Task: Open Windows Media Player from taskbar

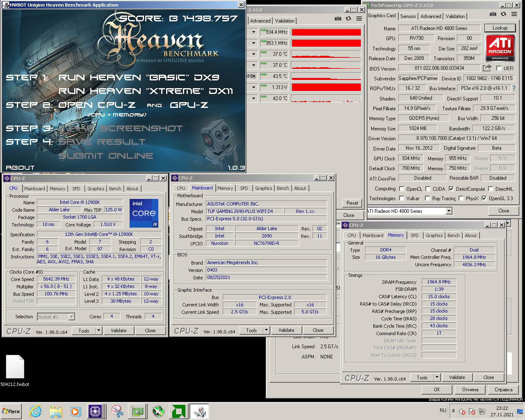Action: [x=75, y=411]
